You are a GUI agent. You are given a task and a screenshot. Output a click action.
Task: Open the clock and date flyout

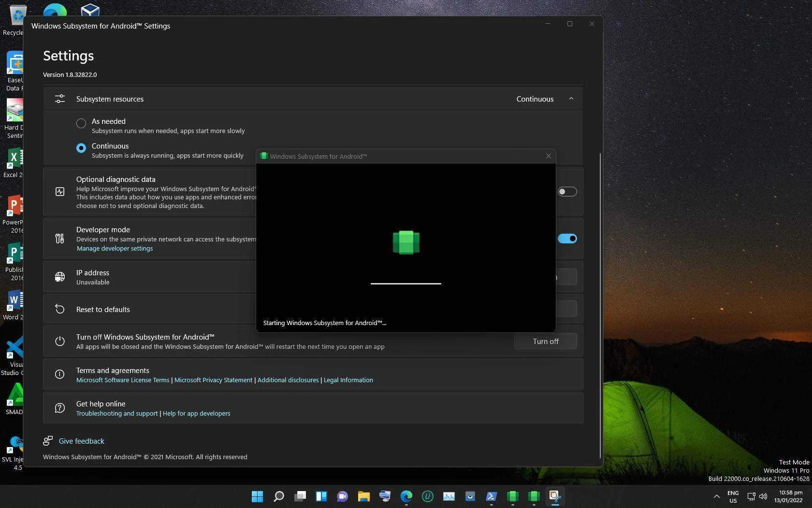(x=788, y=496)
